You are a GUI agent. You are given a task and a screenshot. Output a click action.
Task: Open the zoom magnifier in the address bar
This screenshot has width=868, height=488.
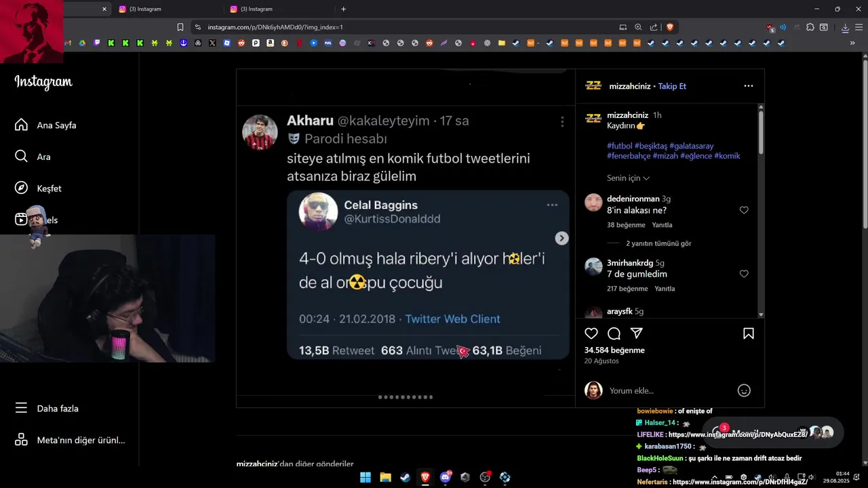tap(638, 27)
